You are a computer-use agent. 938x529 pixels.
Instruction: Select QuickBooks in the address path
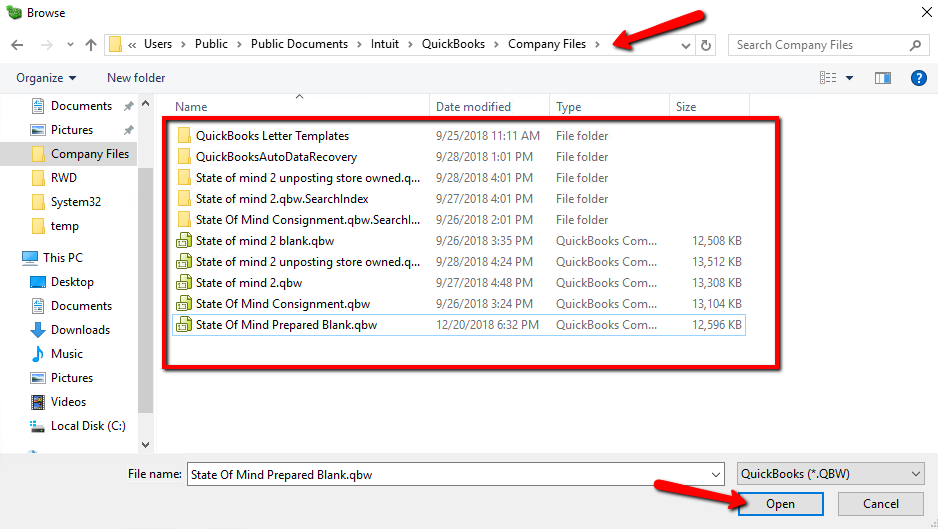[453, 44]
